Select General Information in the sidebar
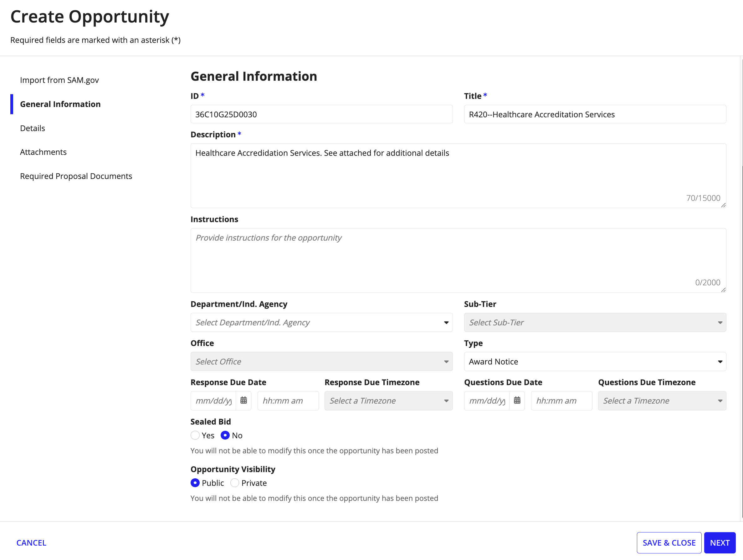Screen dimensions: 743x560 click(x=60, y=104)
